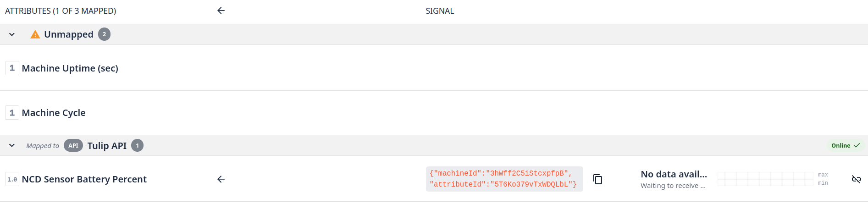Select the Machine Uptime (sec) attribute
Screen dimensions: 868x204
[70, 68]
